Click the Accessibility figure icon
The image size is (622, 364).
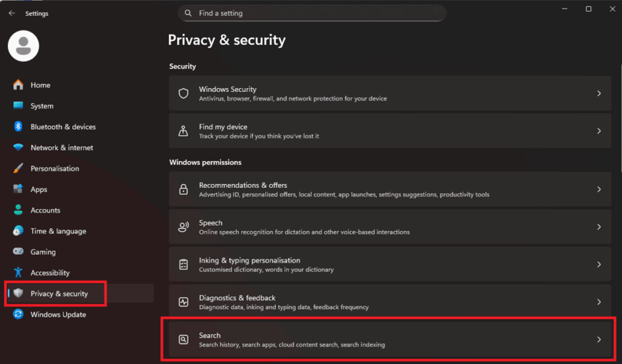click(19, 272)
